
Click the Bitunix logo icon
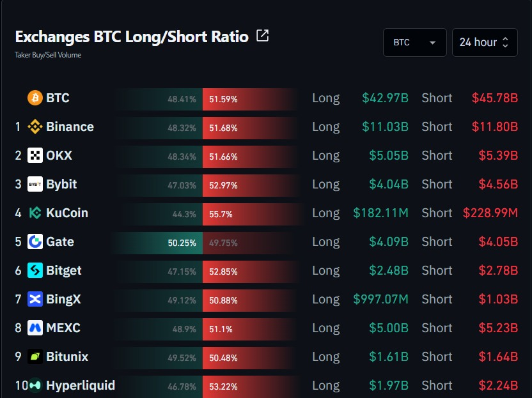[35, 356]
